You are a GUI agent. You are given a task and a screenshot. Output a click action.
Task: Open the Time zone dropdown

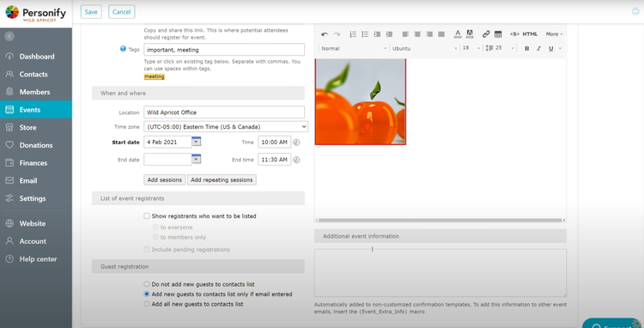point(226,127)
